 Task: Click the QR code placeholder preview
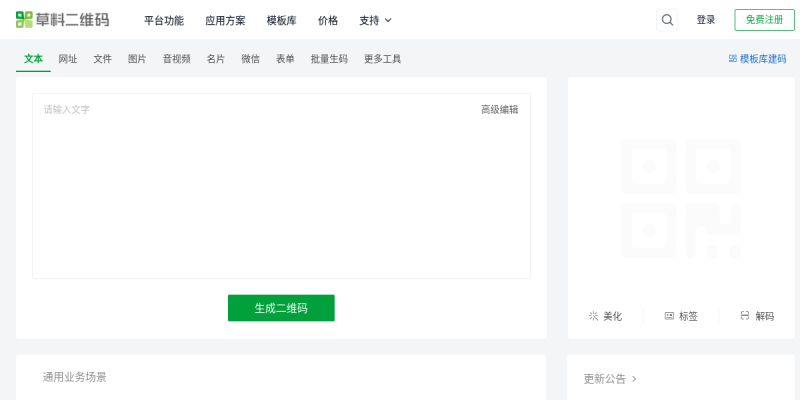(x=681, y=198)
